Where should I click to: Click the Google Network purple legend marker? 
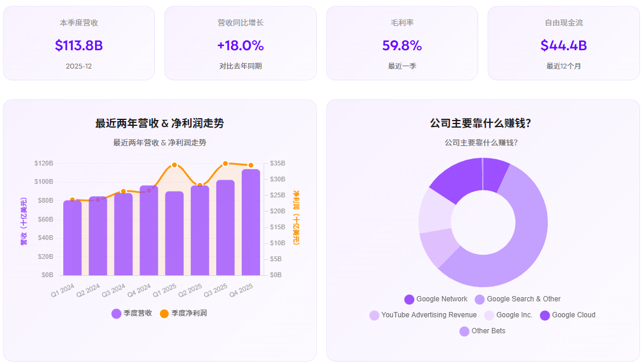click(409, 299)
